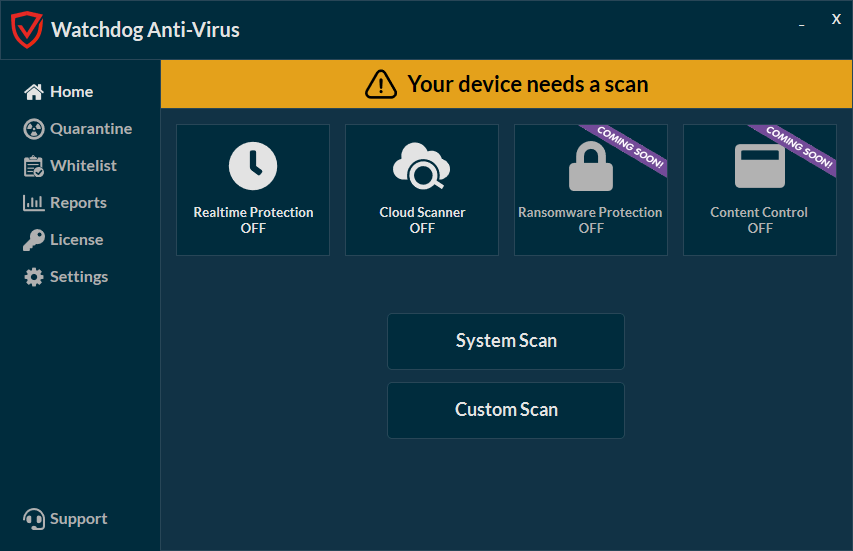Click the warning triangle icon in banner
Image resolution: width=853 pixels, height=551 pixels.
point(381,84)
